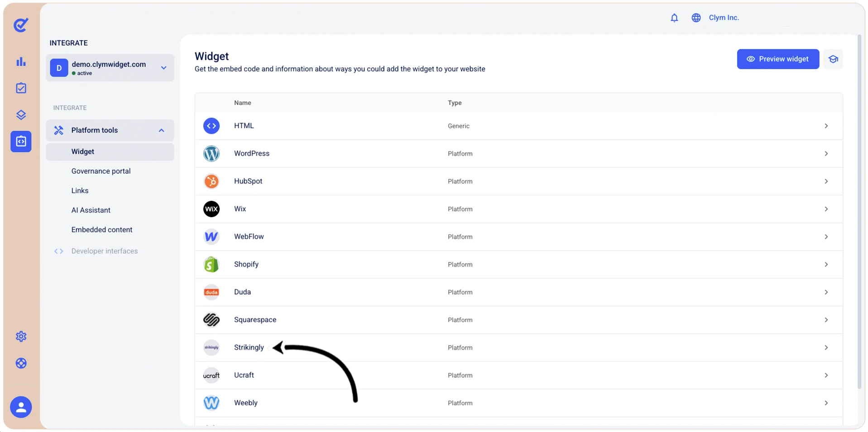The height and width of the screenshot is (432, 868).
Task: Click the HTML code icon
Action: 211,126
